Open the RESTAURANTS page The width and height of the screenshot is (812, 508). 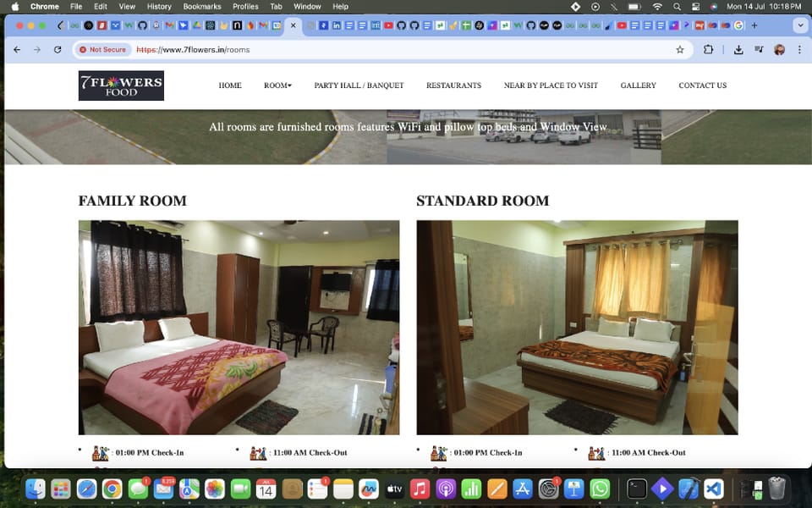pyautogui.click(x=453, y=86)
